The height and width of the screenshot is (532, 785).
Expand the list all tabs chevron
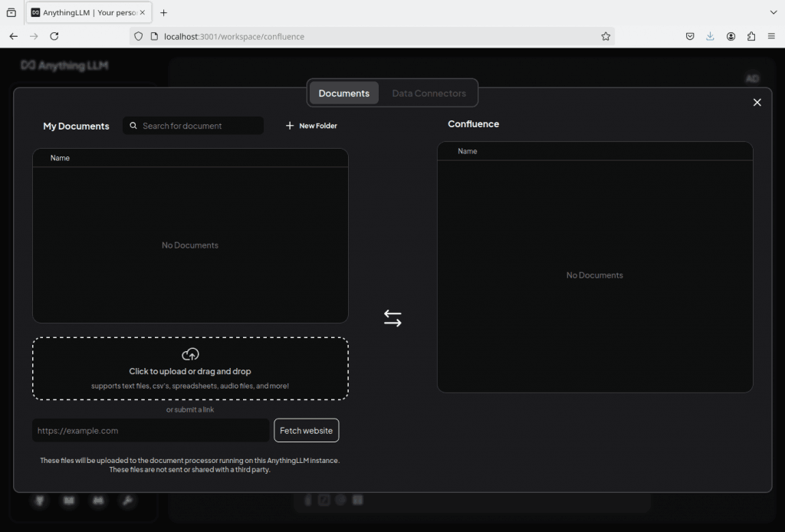[x=774, y=12]
